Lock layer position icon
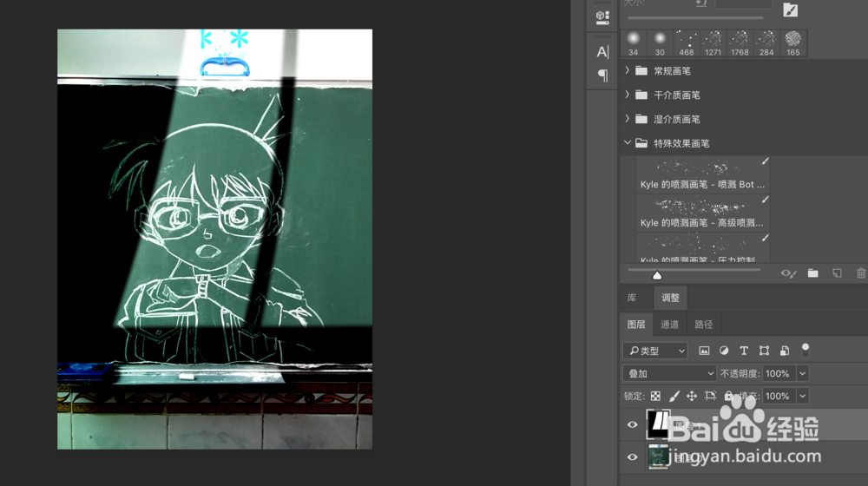This screenshot has height=486, width=868. pos(692,396)
